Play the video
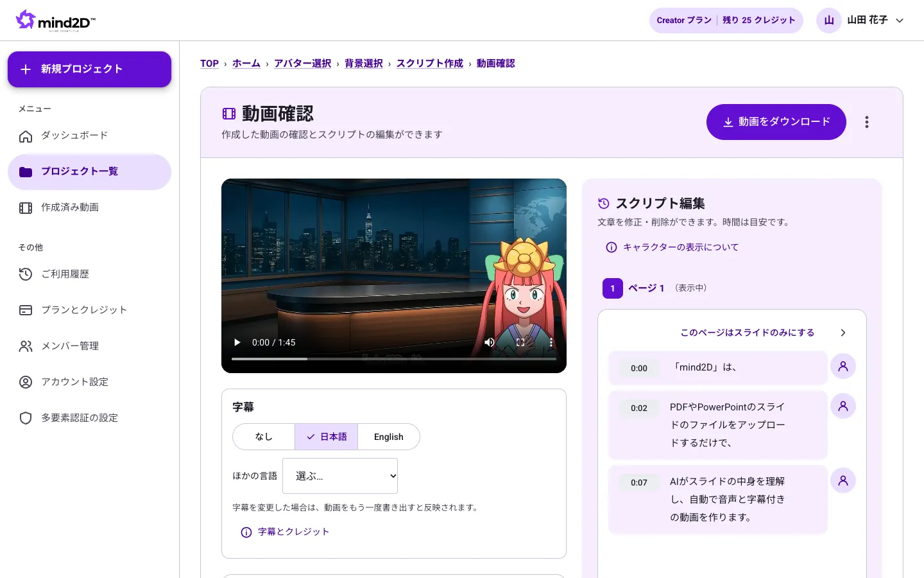The image size is (924, 578). pos(237,342)
